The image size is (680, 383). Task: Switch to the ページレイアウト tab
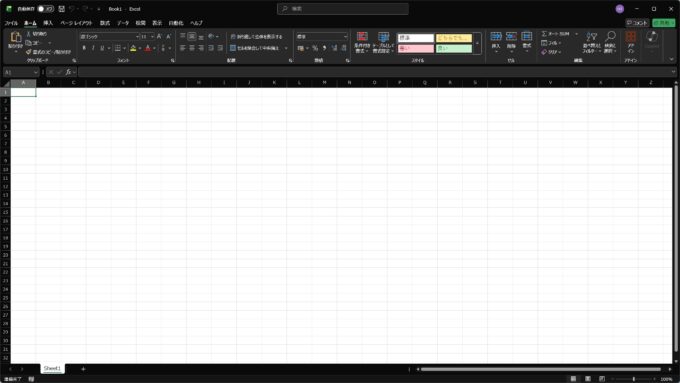[76, 23]
